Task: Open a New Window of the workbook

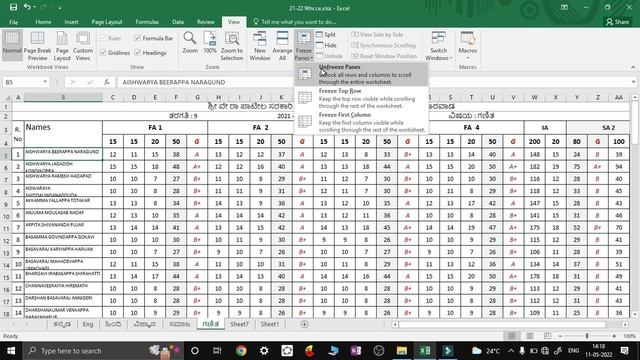Action: click(x=260, y=46)
